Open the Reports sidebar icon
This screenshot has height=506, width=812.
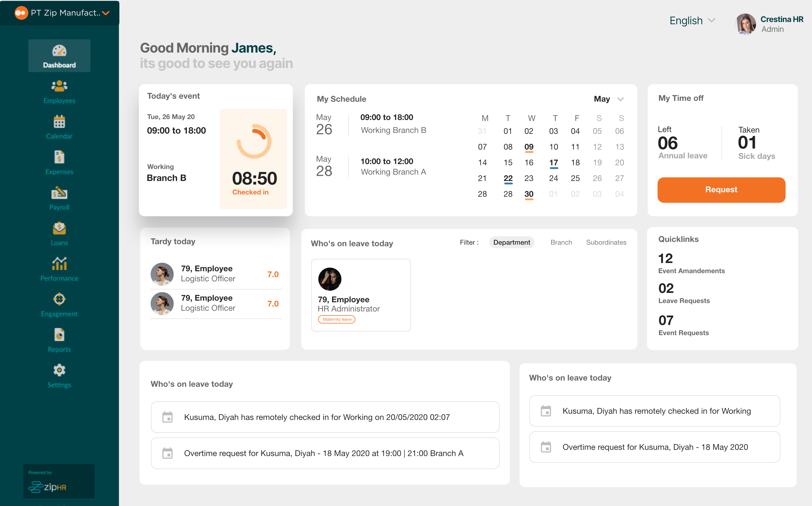[x=59, y=335]
